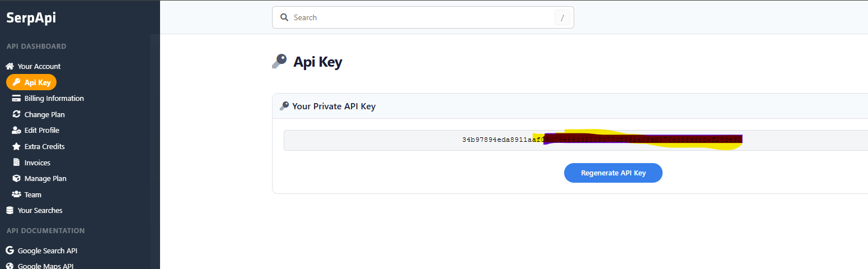Click the slash shortcut badge in search
Viewport: 868px width, 269px height.
[562, 18]
